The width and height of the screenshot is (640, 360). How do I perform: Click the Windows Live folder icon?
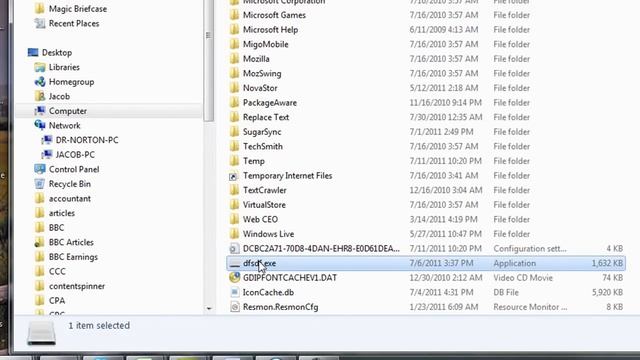tap(234, 234)
